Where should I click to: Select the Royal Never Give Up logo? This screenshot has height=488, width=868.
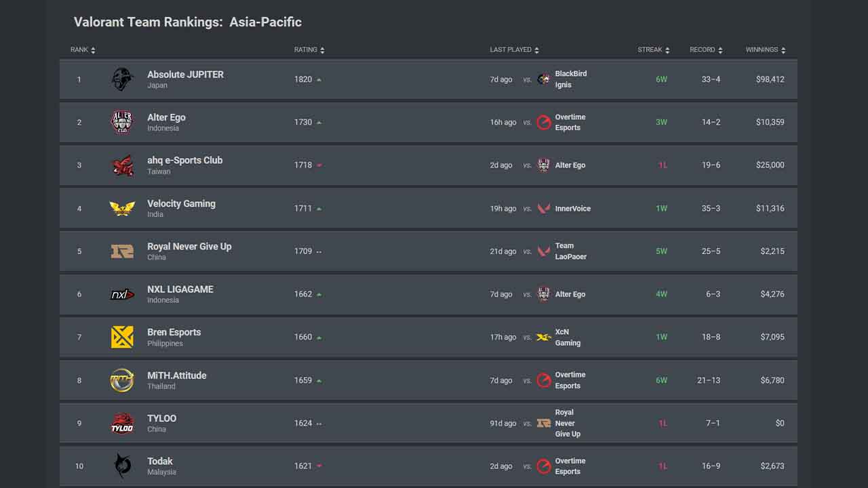[122, 251]
